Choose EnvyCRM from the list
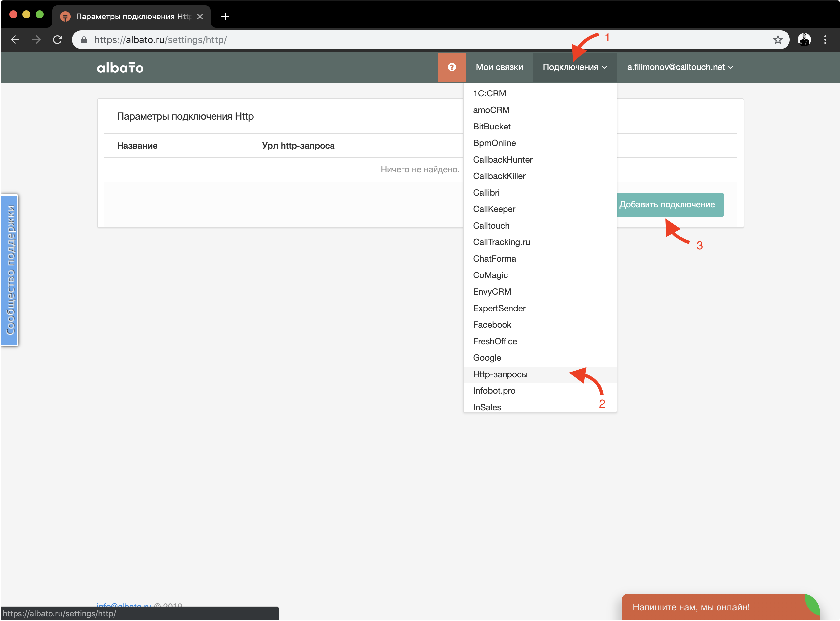The height and width of the screenshot is (621, 840). click(x=540, y=292)
